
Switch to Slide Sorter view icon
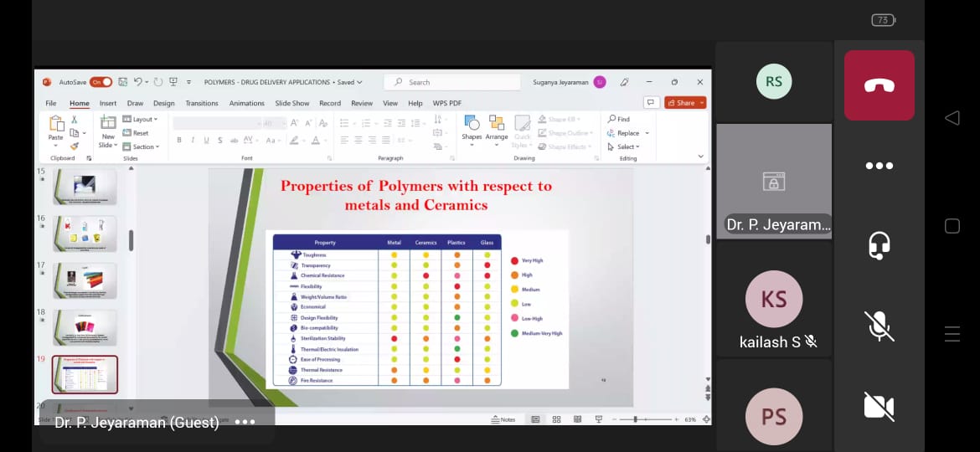coord(556,419)
